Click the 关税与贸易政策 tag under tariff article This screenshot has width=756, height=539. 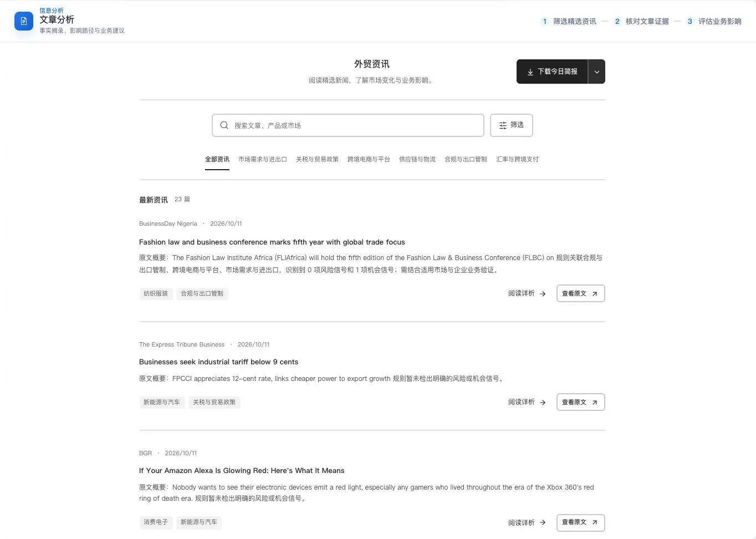click(214, 402)
